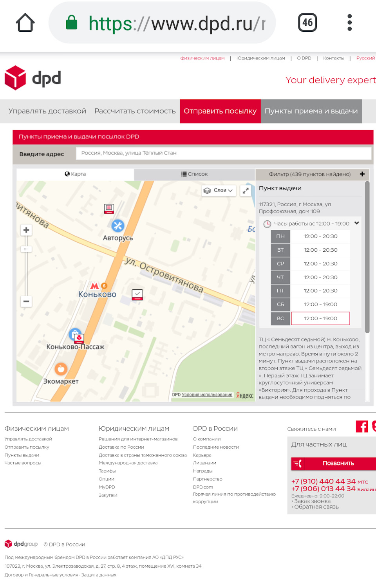Open footer Карьера link
This screenshot has width=376, height=588.
tap(202, 455)
